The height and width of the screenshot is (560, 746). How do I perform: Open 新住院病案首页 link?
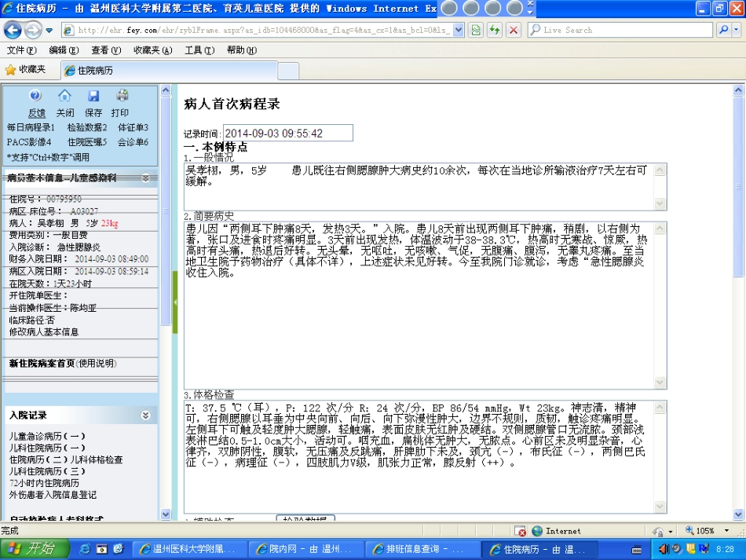tap(42, 364)
